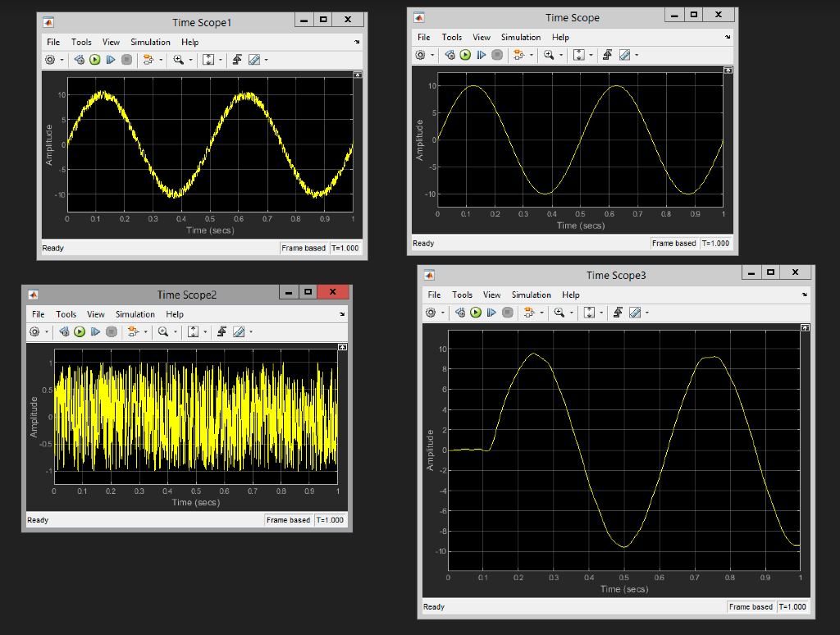Run simulation in Time Scope1 window
The height and width of the screenshot is (635, 840).
point(95,60)
